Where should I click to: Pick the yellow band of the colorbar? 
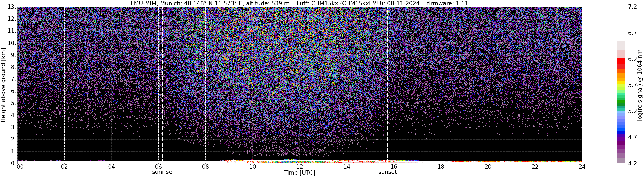click(x=621, y=83)
